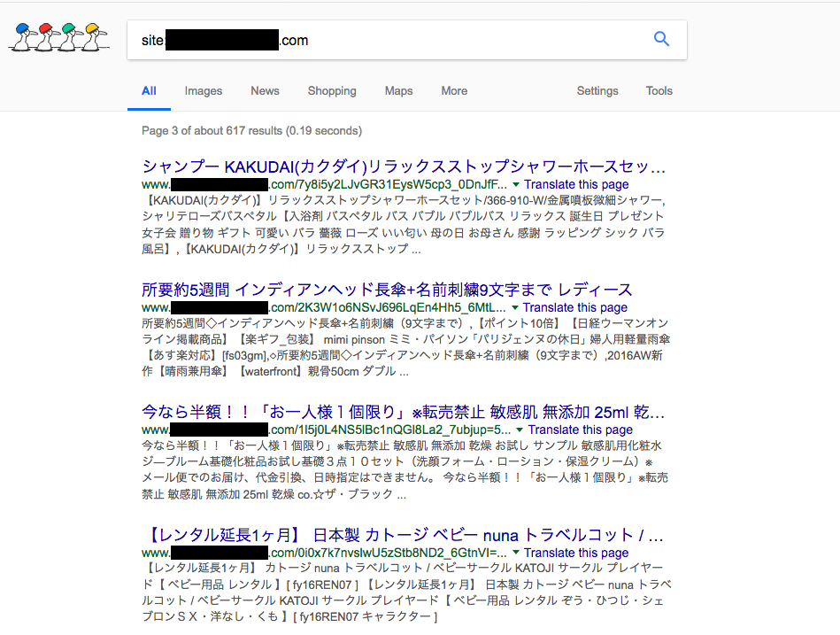
Task: Open search Tools
Action: coord(659,91)
